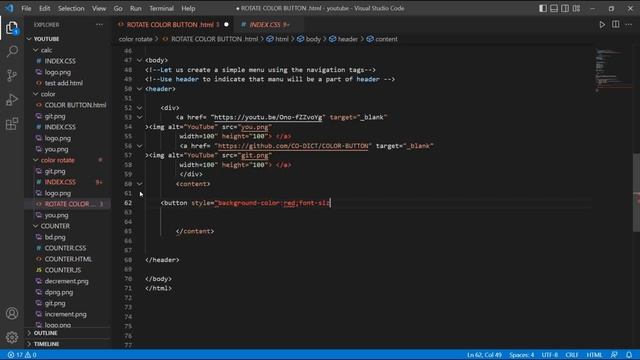Toggle Secondary Side Bar layout icon
This screenshot has height=360, width=640.
[565, 8]
